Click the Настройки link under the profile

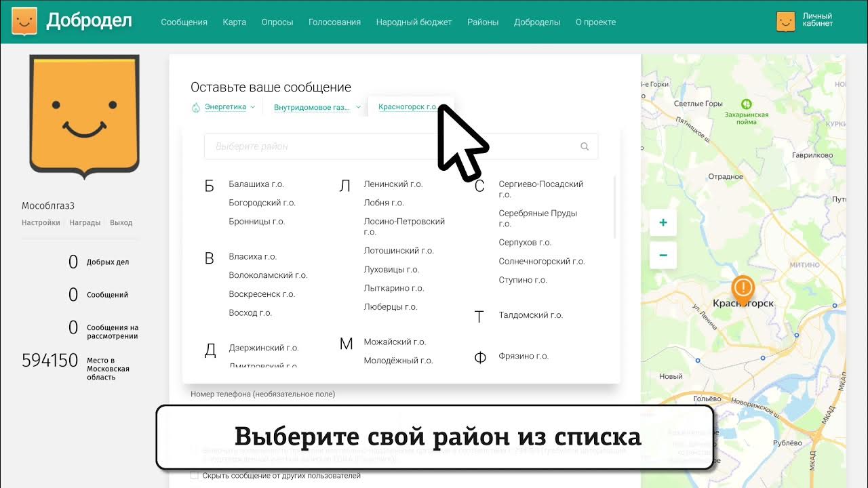41,222
